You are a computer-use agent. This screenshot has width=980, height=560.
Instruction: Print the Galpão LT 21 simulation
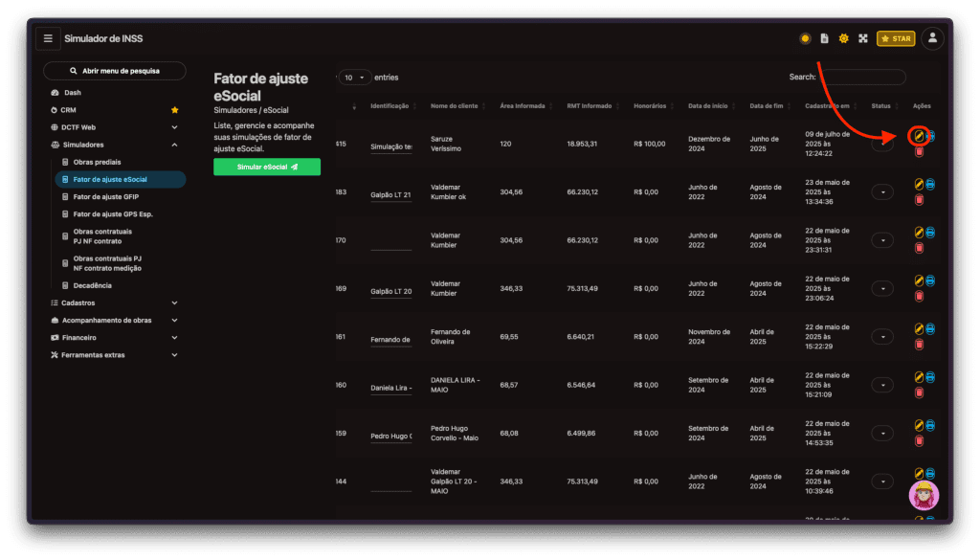pos(930,185)
